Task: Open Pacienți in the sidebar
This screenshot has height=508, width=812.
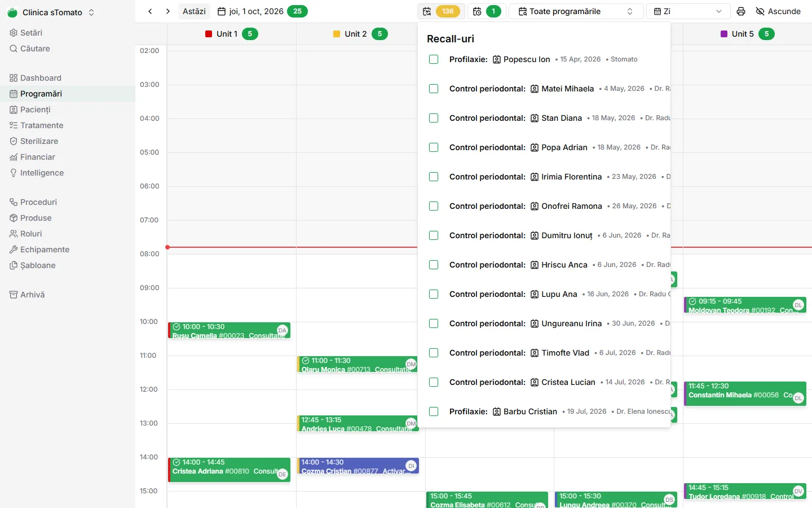Action: pos(68,110)
